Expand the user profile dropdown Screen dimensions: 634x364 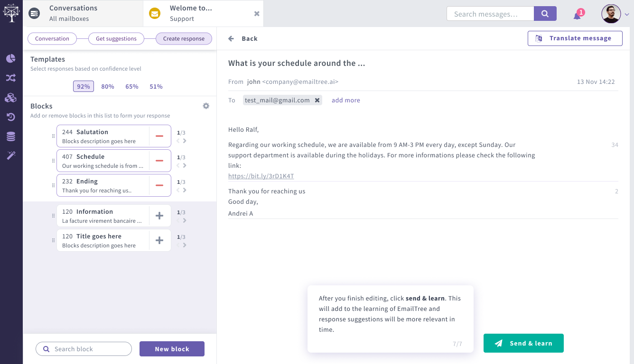point(626,14)
